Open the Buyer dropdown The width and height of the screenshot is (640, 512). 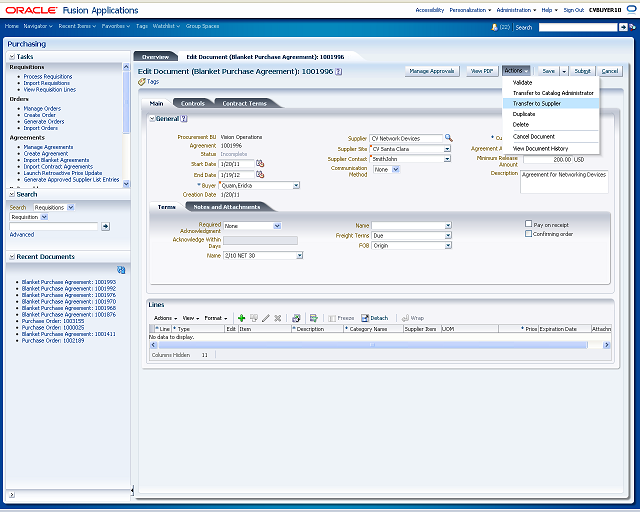[296, 185]
